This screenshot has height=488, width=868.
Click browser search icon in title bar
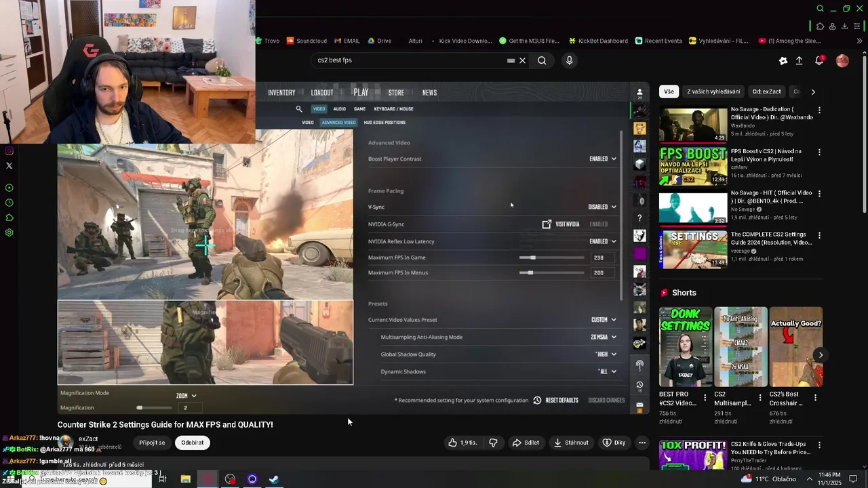820,9
